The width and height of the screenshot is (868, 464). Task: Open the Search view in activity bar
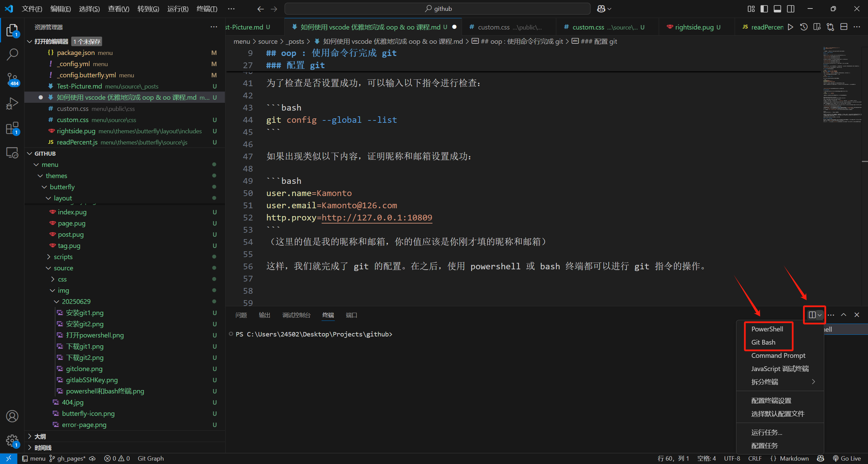coord(12,54)
